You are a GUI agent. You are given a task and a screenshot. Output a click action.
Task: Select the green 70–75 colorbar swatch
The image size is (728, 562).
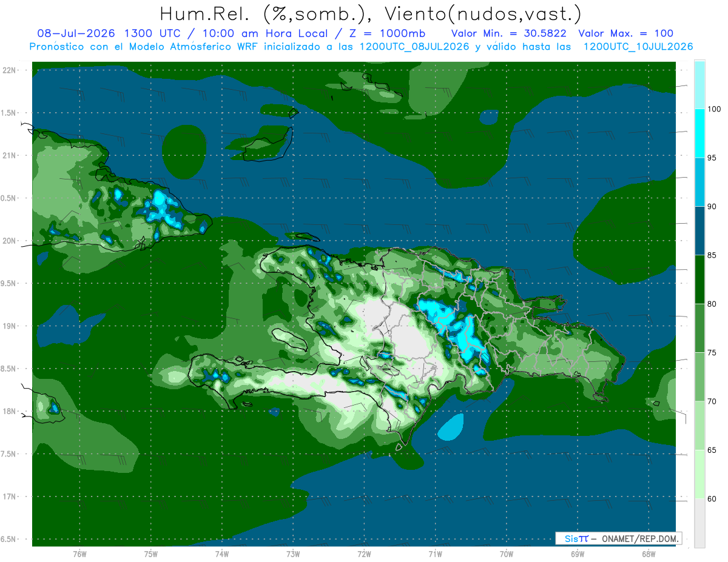pos(699,377)
